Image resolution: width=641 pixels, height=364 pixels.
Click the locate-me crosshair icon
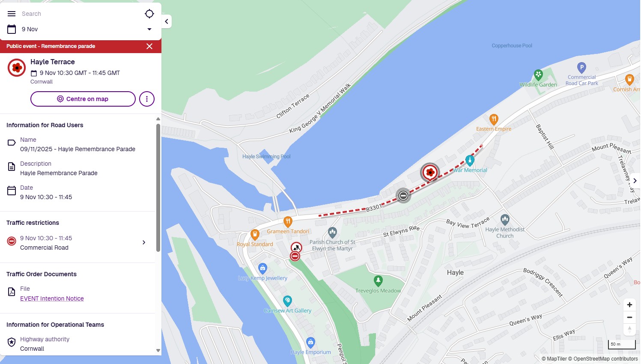149,14
